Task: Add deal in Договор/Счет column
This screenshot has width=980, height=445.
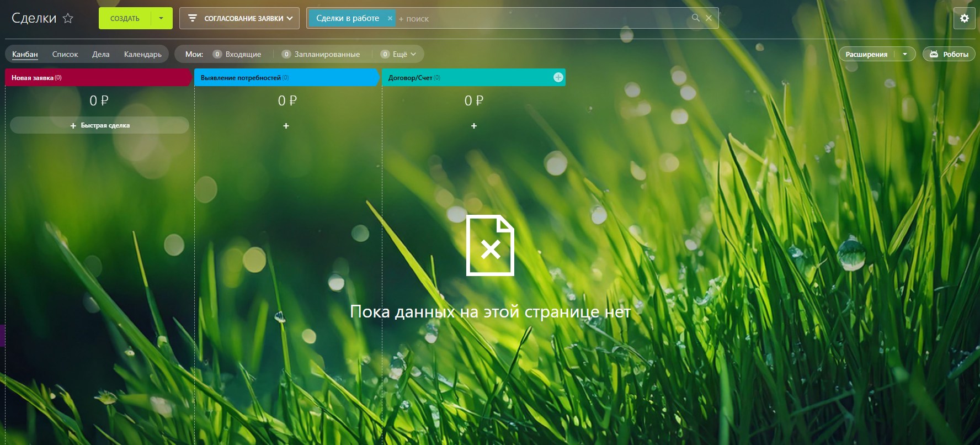Action: tap(473, 126)
